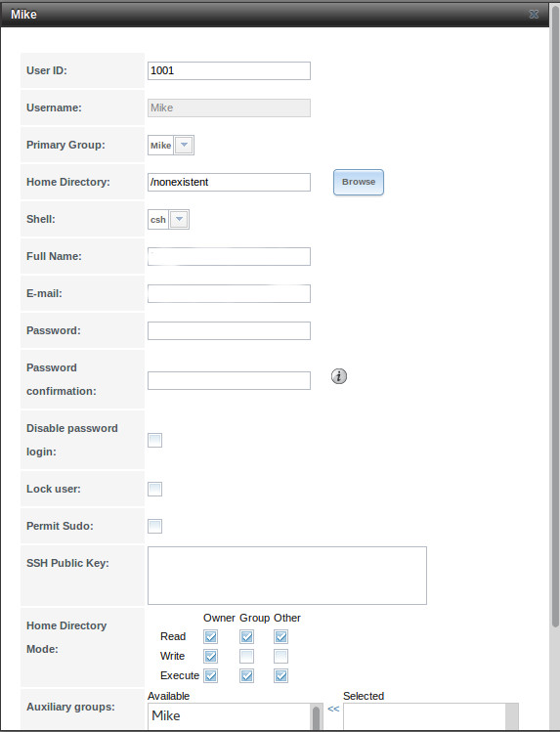Select Mike in Available groups list
Viewport: 560px width, 732px height.
(166, 715)
